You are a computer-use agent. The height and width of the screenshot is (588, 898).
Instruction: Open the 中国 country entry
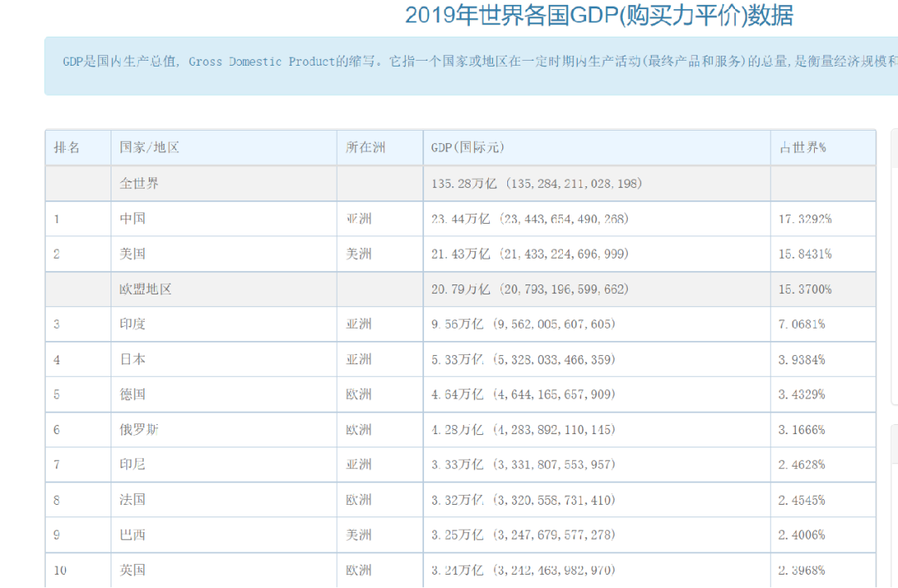pos(132,219)
